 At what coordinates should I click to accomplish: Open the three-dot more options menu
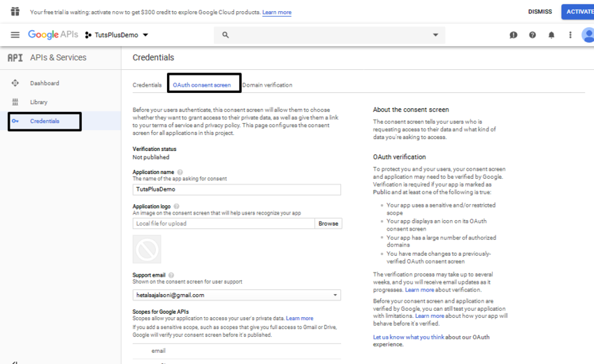570,35
